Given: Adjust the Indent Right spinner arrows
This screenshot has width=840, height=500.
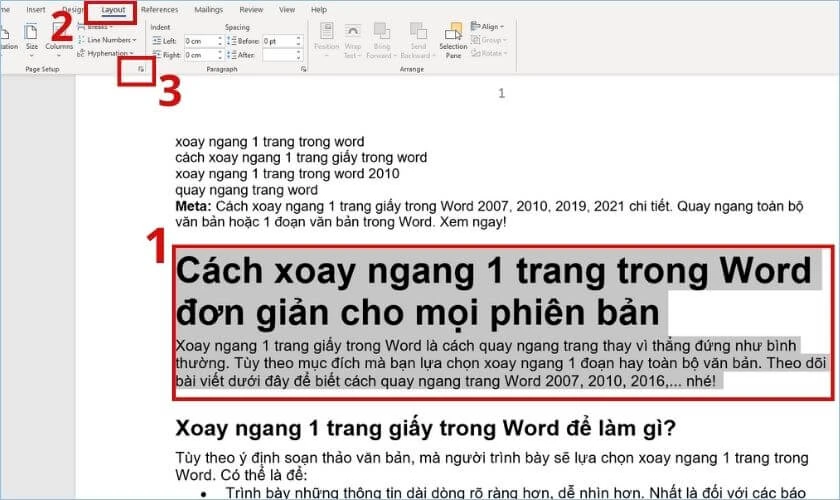Looking at the screenshot, I should pyautogui.click(x=220, y=55).
